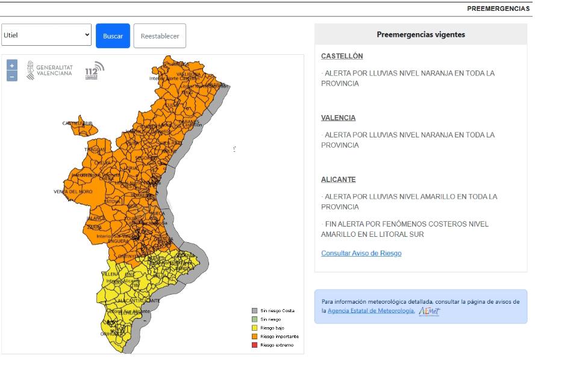Zoom out of the map with minus button
The image size is (588, 370).
point(12,77)
